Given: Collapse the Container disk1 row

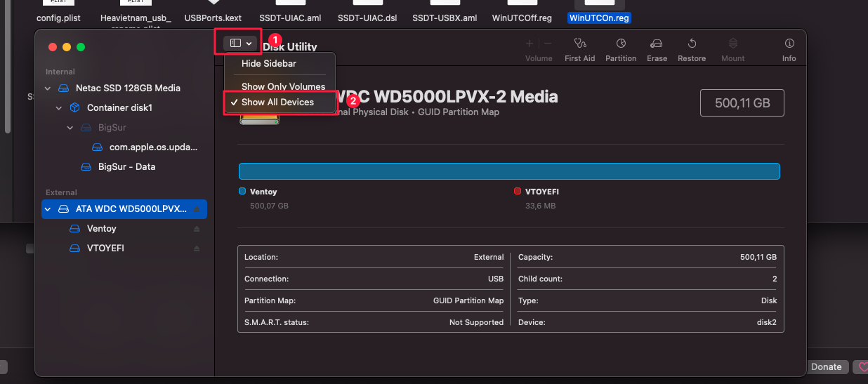Looking at the screenshot, I should tap(59, 108).
